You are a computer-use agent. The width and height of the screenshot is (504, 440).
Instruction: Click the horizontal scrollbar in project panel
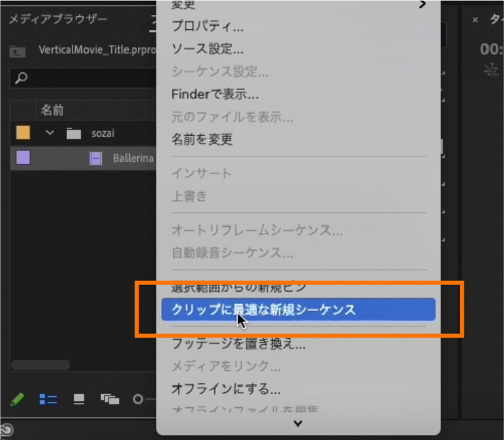tap(40, 365)
